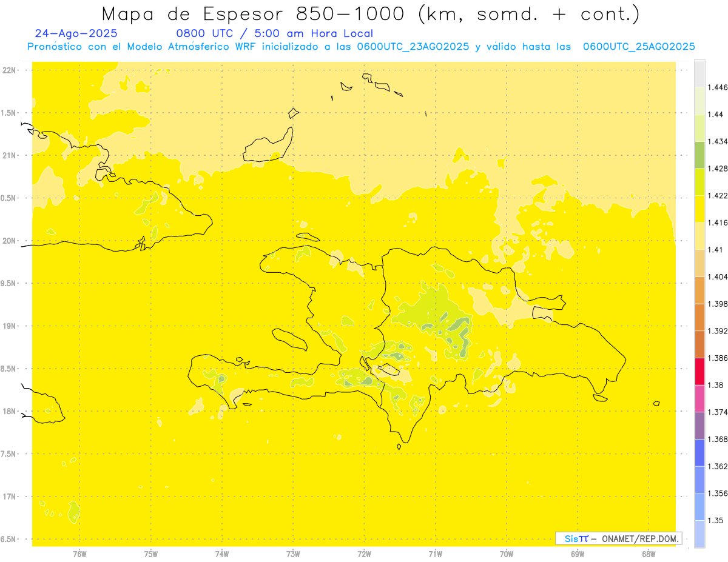Screen dimensions: 728x562
Task: Click the bright yellow legend swatch between 1.422 and 1.416
Action: tap(699, 209)
